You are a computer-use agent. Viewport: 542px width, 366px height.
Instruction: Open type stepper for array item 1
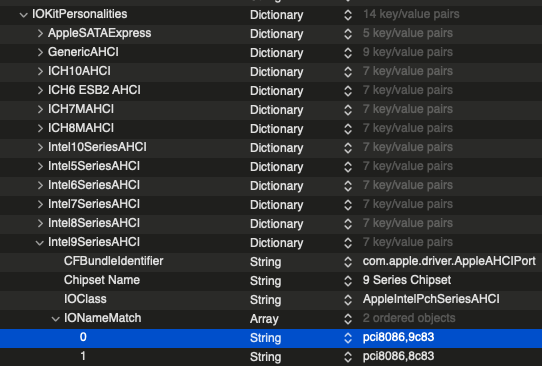click(x=348, y=357)
